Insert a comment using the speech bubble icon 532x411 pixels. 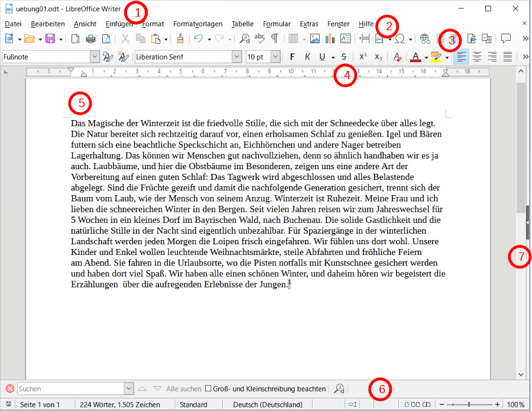506,39
